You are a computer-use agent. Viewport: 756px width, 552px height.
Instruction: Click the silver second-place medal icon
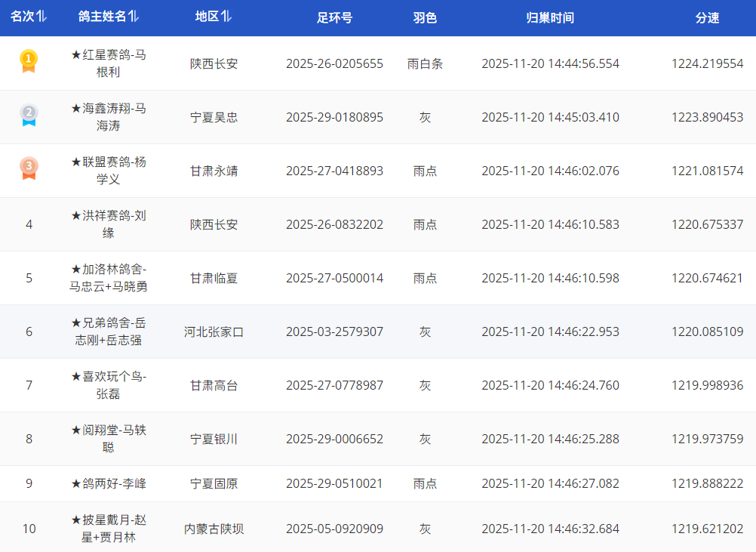(x=29, y=115)
